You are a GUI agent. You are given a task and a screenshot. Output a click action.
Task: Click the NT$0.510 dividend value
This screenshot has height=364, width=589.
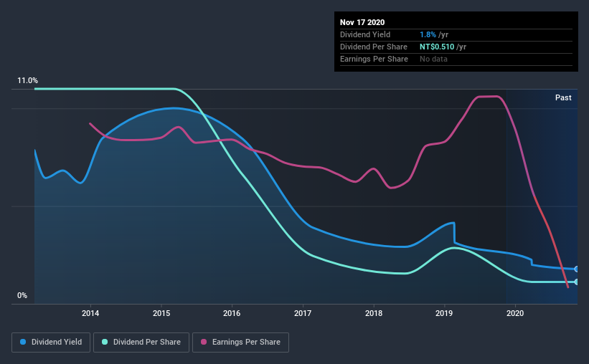(437, 47)
